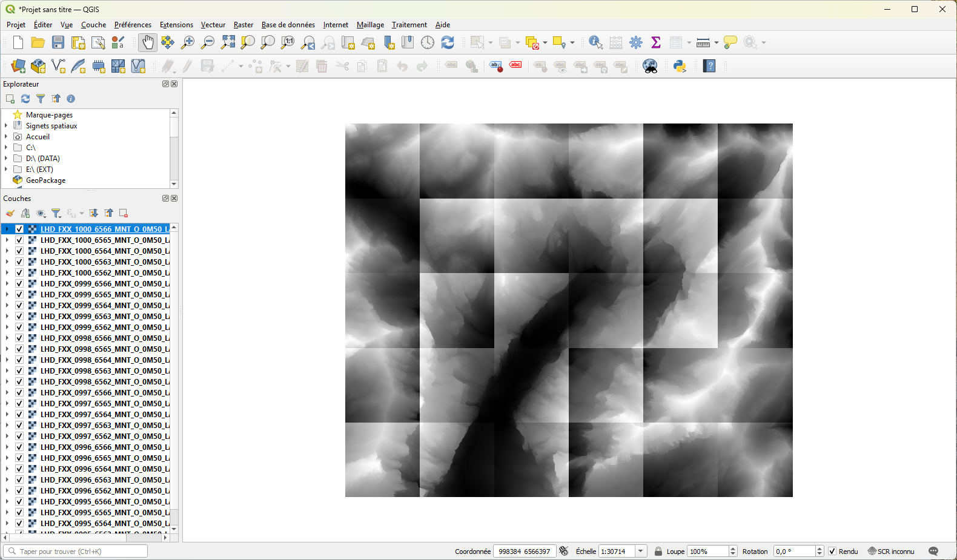
Task: Select GeoPackage in the Explorateur
Action: coord(45,180)
